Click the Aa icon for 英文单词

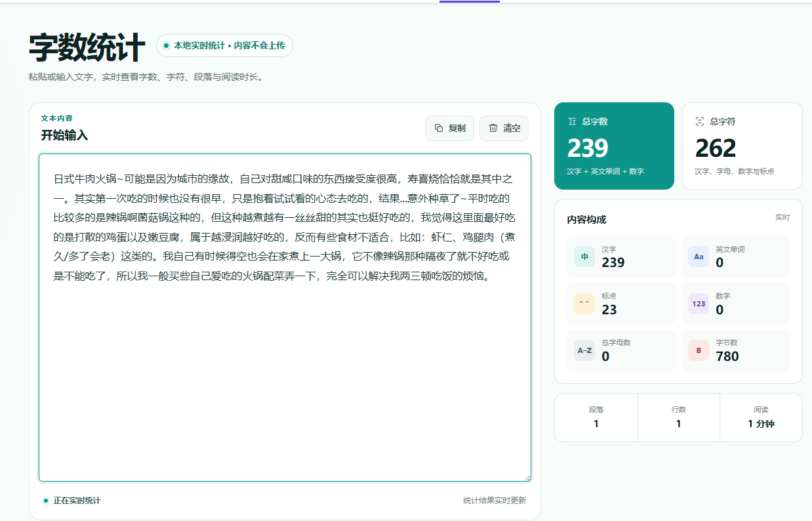(699, 257)
